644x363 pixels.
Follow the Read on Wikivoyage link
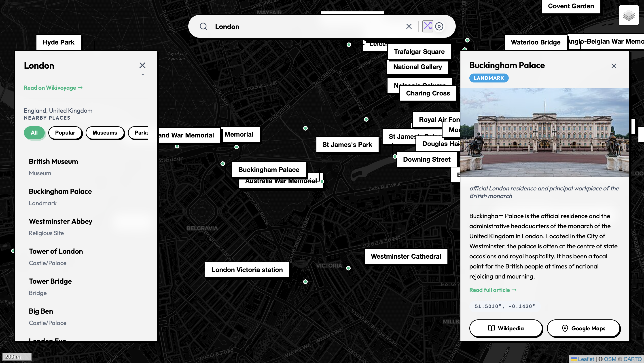(53, 88)
